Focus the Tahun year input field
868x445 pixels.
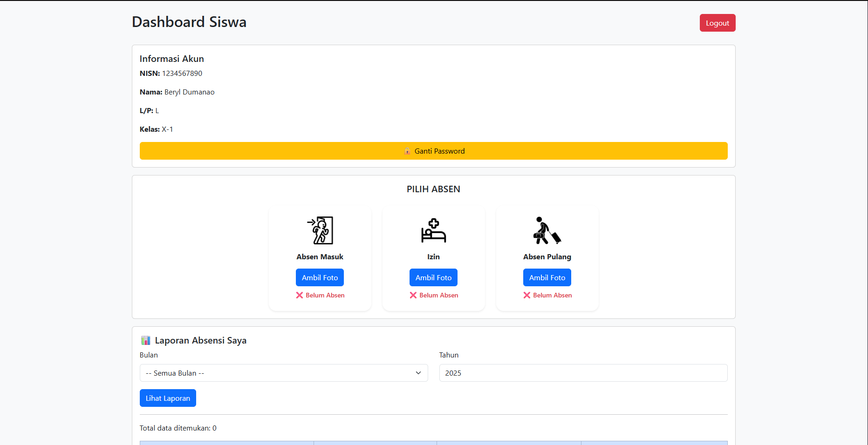[583, 373]
